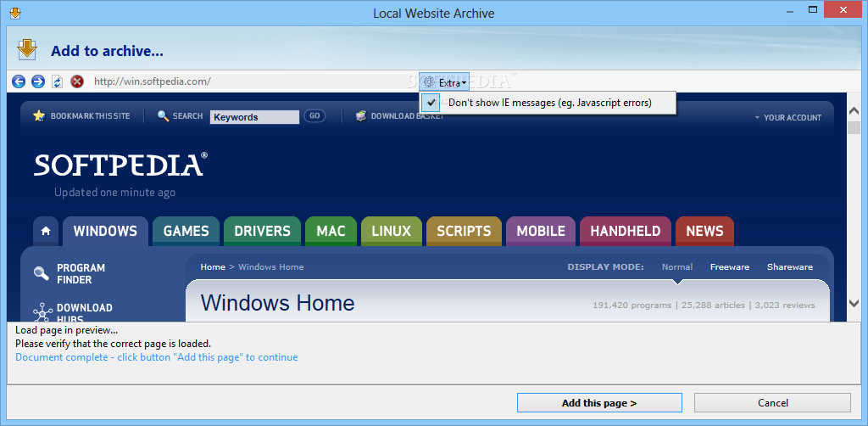Viewport: 868px width, 426px height.
Task: Click the Load page in preview text
Action: [x=66, y=331]
